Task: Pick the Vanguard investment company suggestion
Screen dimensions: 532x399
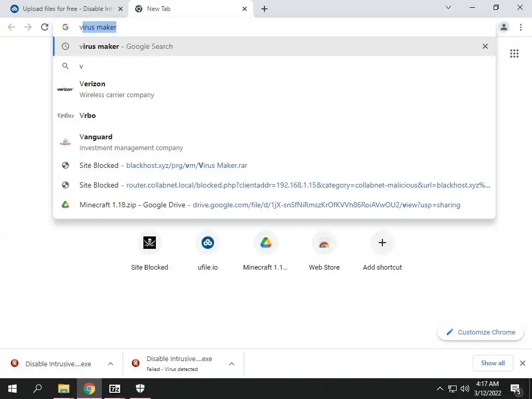Action: 274,142
